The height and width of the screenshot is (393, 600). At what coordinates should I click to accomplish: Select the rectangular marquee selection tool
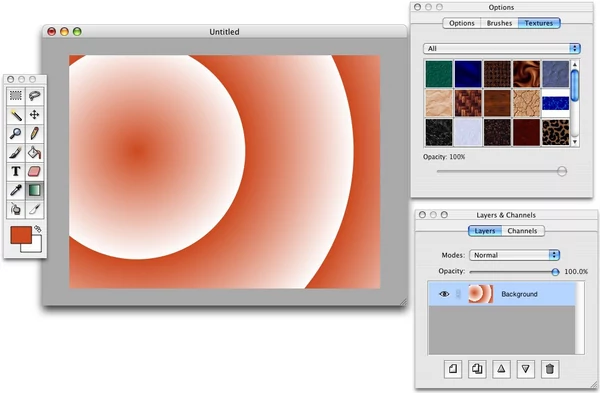[x=16, y=96]
